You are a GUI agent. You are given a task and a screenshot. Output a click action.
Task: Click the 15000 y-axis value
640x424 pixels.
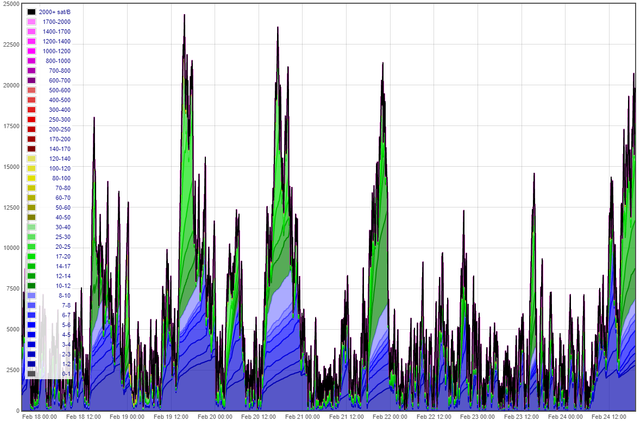[x=11, y=167]
